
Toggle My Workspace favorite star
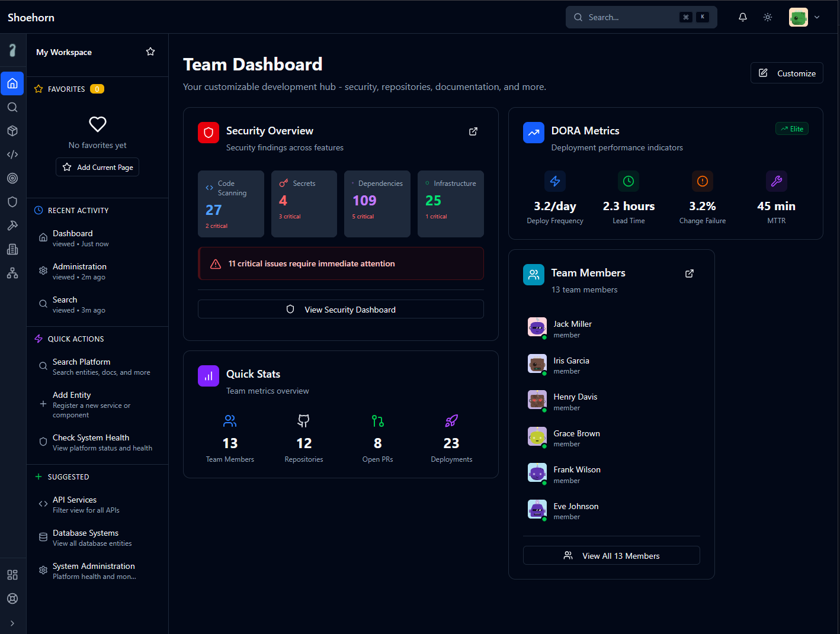click(150, 52)
